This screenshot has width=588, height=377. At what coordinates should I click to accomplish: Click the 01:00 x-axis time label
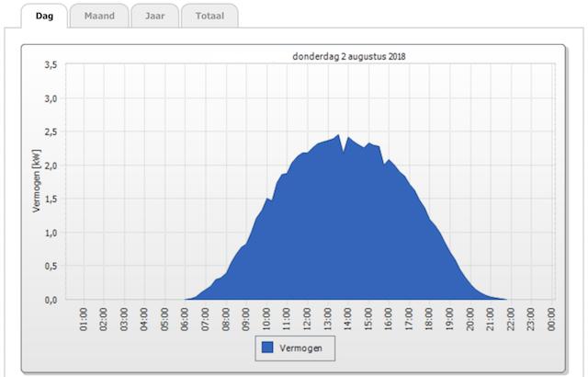coord(85,318)
